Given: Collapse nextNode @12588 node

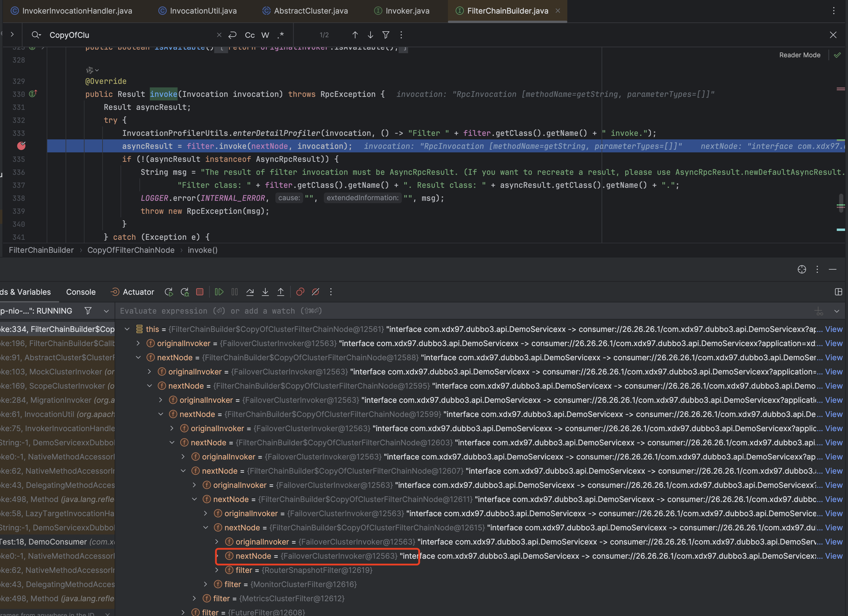Looking at the screenshot, I should [138, 357].
